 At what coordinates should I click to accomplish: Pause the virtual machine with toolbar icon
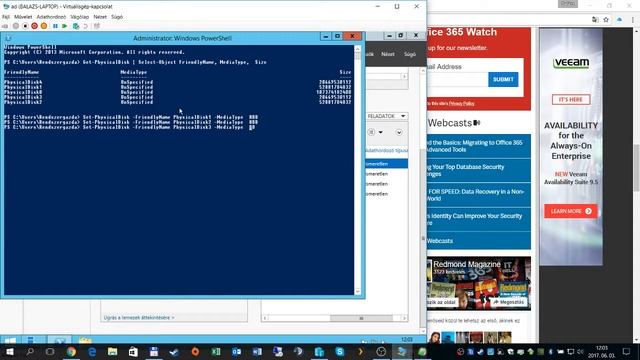pos(55,26)
